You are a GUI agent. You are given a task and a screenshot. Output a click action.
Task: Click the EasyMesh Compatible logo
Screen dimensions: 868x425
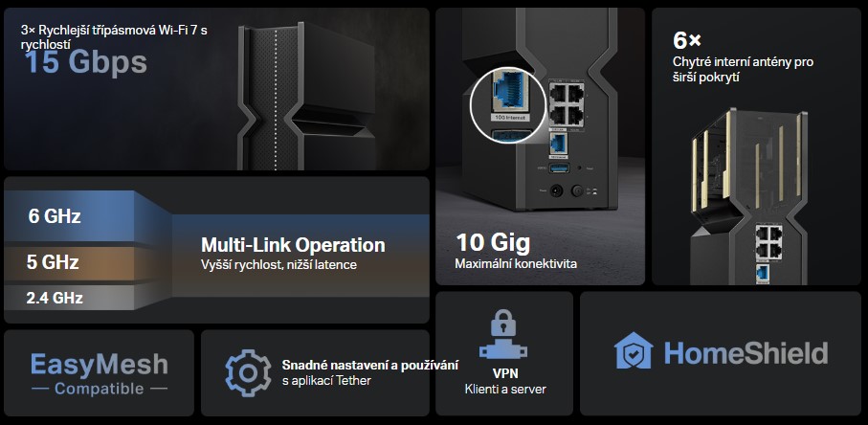[100, 373]
